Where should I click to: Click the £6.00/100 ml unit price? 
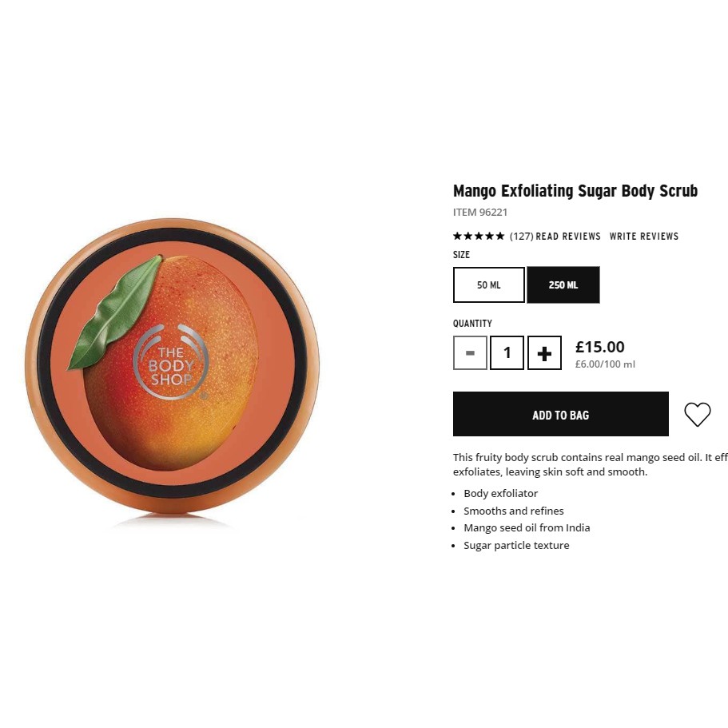605,364
